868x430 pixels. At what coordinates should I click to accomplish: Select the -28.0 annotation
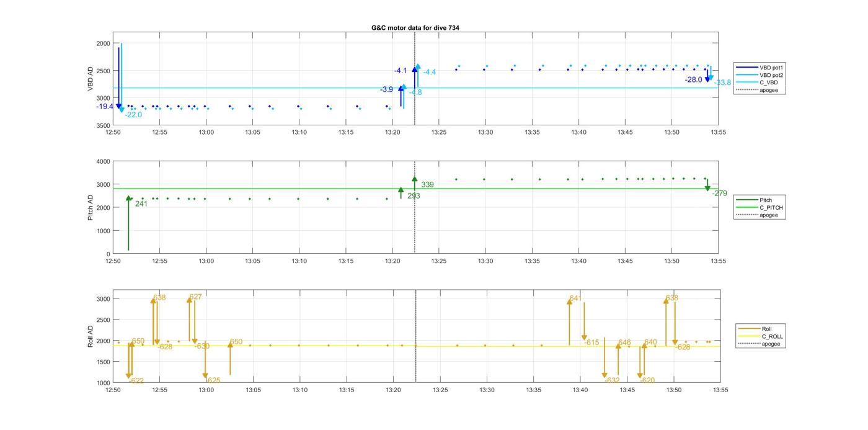pos(693,79)
